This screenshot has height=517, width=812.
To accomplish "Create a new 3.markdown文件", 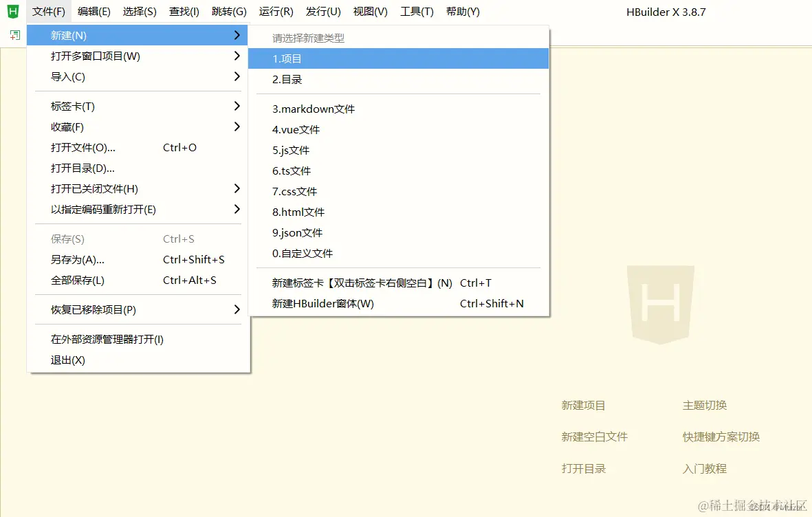I will (398, 109).
